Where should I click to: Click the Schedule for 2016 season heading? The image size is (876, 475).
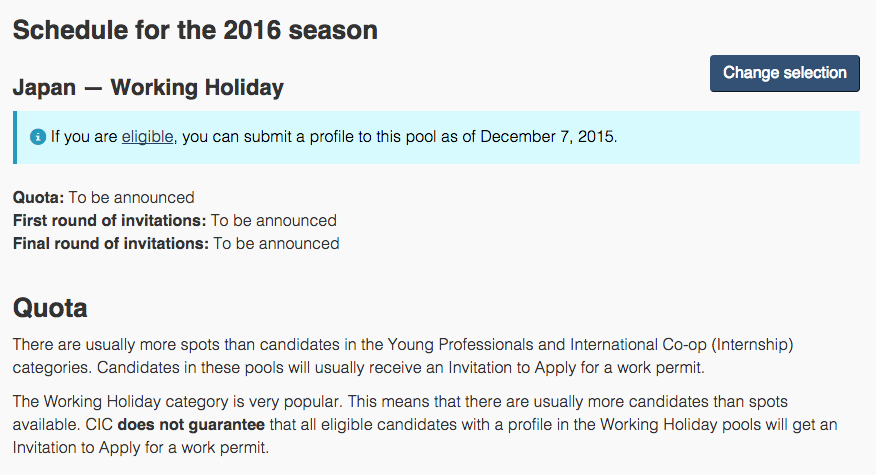click(195, 30)
